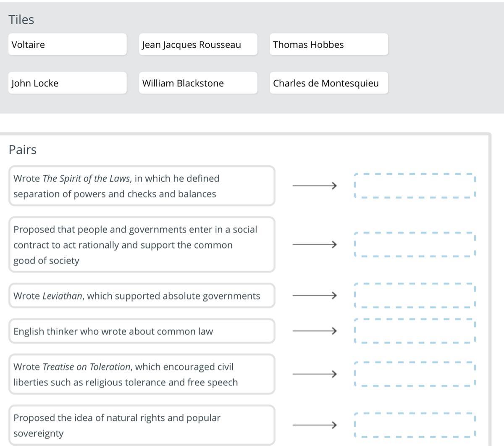
Task: Click the Spirit of the Laws description
Action: pos(142,186)
